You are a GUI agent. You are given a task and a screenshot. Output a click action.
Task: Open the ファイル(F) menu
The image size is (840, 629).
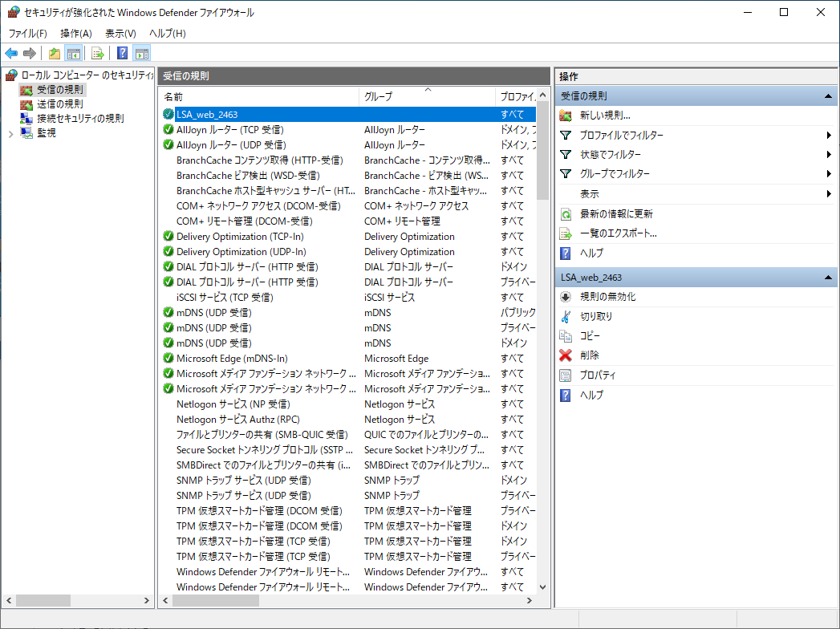[28, 33]
